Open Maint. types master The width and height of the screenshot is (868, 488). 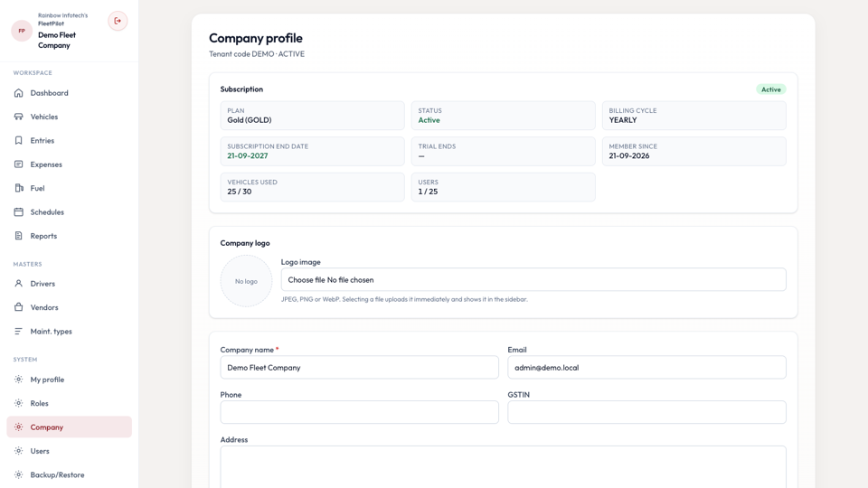(x=70, y=331)
